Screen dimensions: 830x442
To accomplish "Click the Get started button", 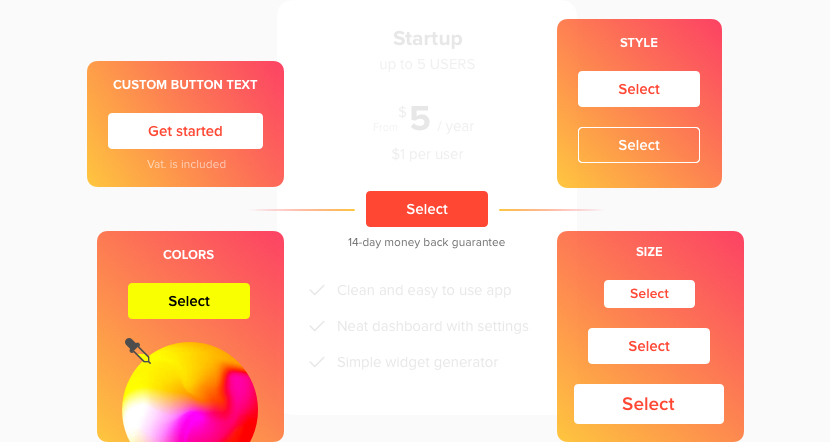I will (185, 131).
